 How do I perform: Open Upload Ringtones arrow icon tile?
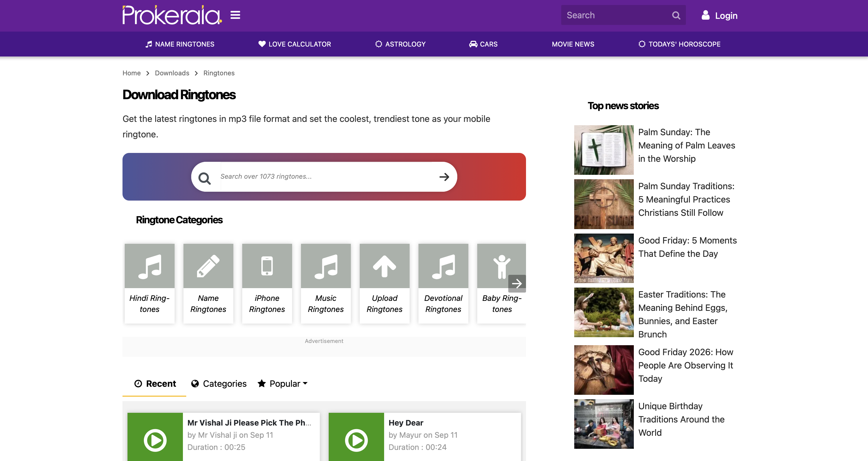tap(384, 266)
